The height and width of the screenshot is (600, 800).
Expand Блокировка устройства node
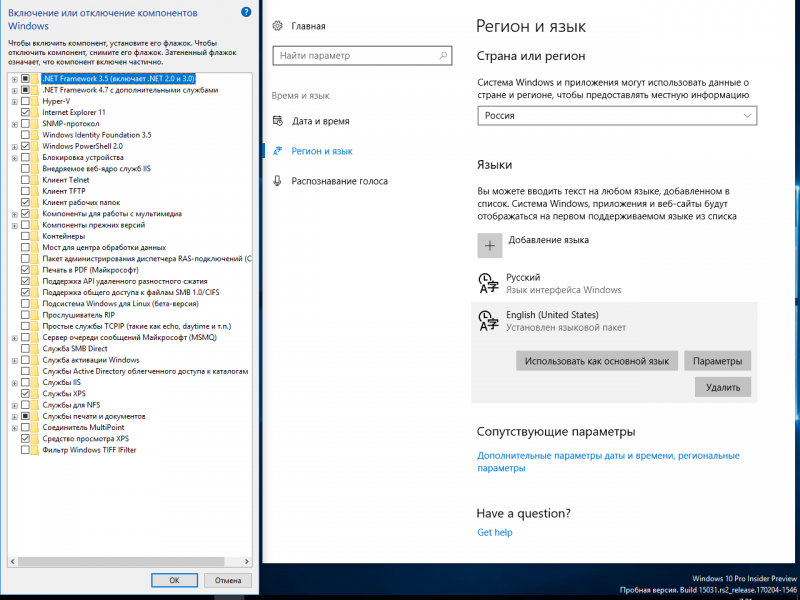(15, 158)
